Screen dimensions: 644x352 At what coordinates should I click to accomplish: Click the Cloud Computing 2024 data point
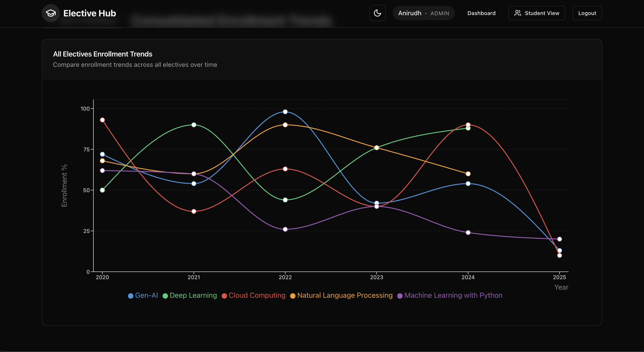click(468, 125)
